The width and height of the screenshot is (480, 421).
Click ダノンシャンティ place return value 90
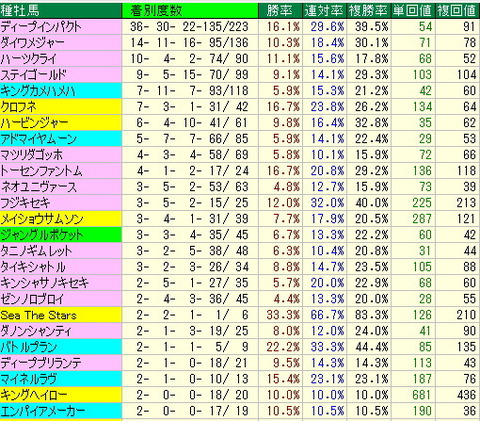pos(470,331)
